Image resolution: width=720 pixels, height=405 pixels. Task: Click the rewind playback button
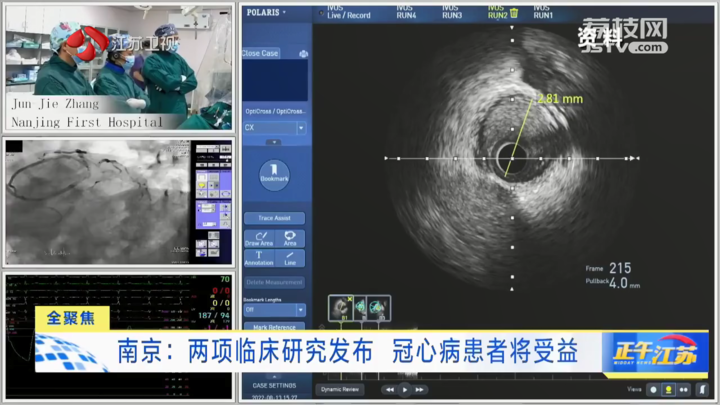[x=390, y=389]
